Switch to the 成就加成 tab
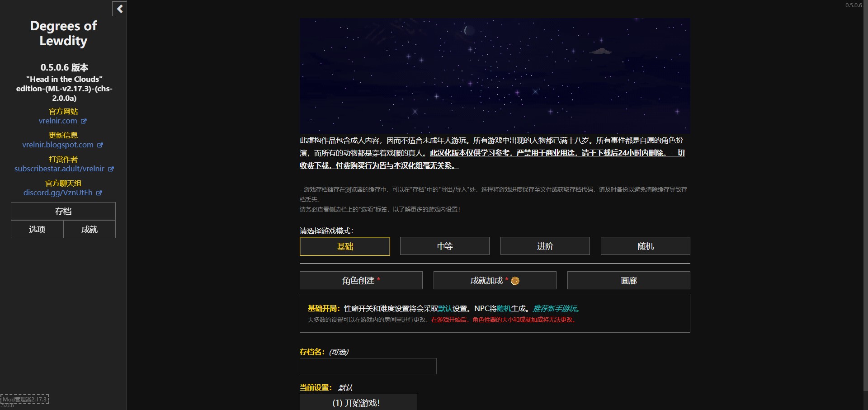Screen dimensions: 868x410 tap(495, 280)
